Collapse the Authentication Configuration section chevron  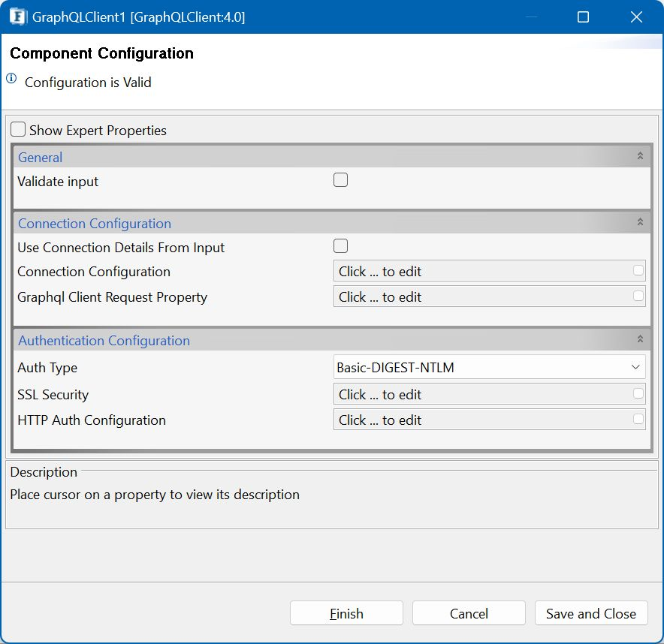coord(640,339)
